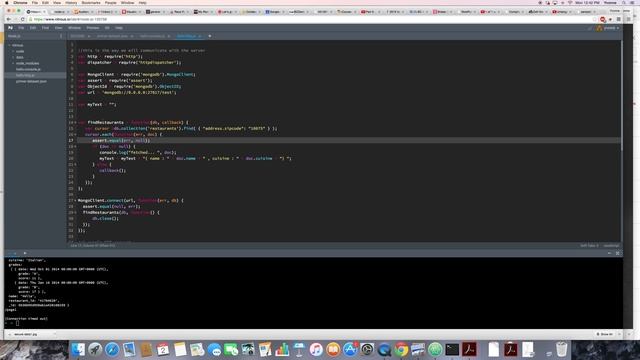
Task: Open the Preview menu in Nitrous IDE
Action: [x=93, y=28]
